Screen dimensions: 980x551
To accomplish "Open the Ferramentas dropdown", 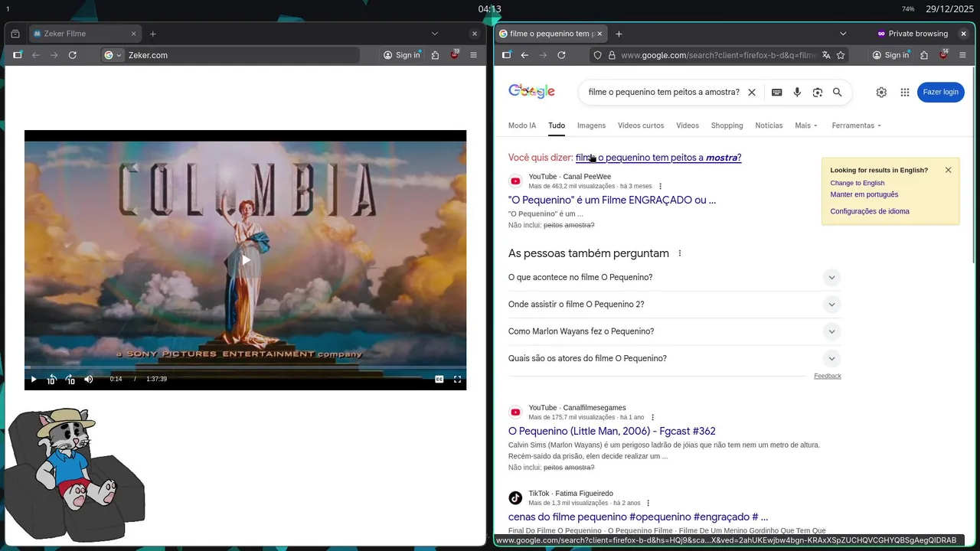I will point(857,126).
